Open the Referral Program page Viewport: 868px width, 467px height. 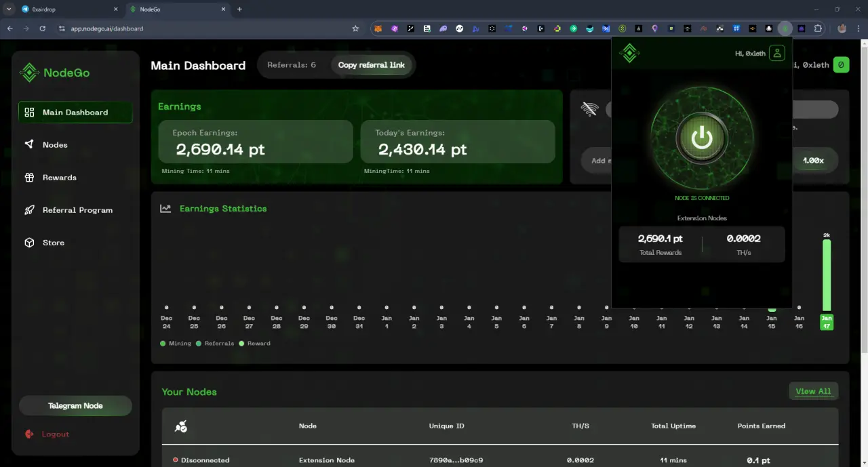pyautogui.click(x=68, y=210)
